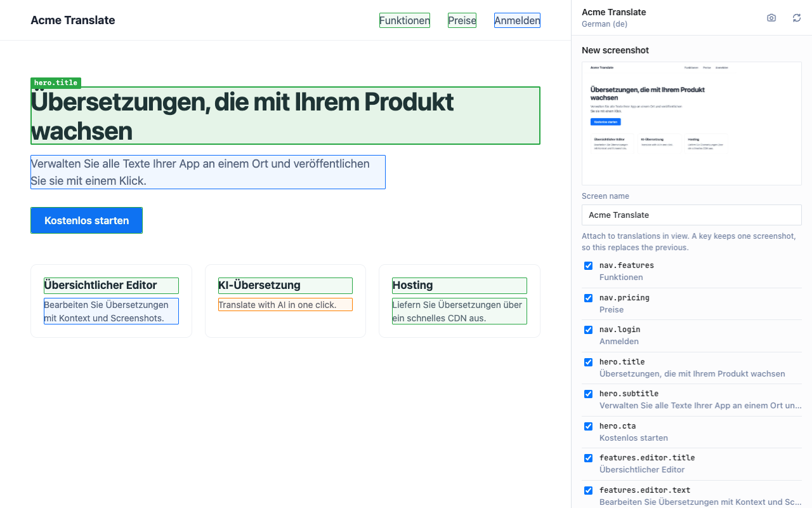812x508 pixels.
Task: Click the camera screenshot icon
Action: (x=771, y=18)
